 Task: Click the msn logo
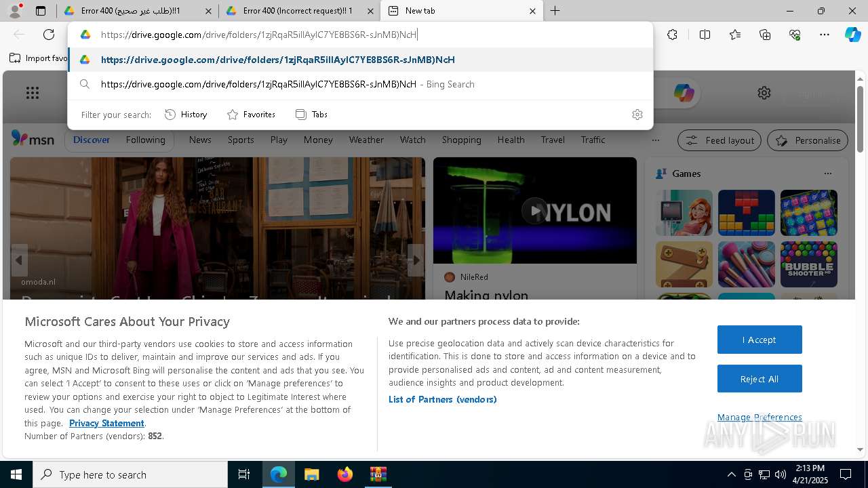pyautogui.click(x=33, y=139)
